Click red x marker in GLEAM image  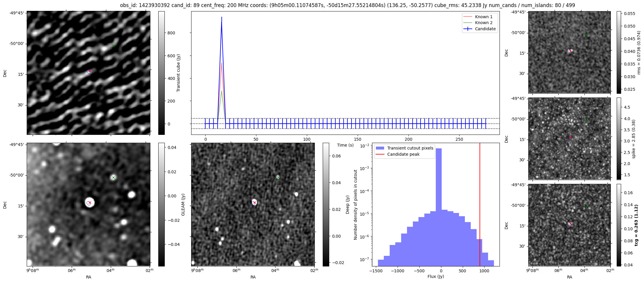click(x=90, y=203)
